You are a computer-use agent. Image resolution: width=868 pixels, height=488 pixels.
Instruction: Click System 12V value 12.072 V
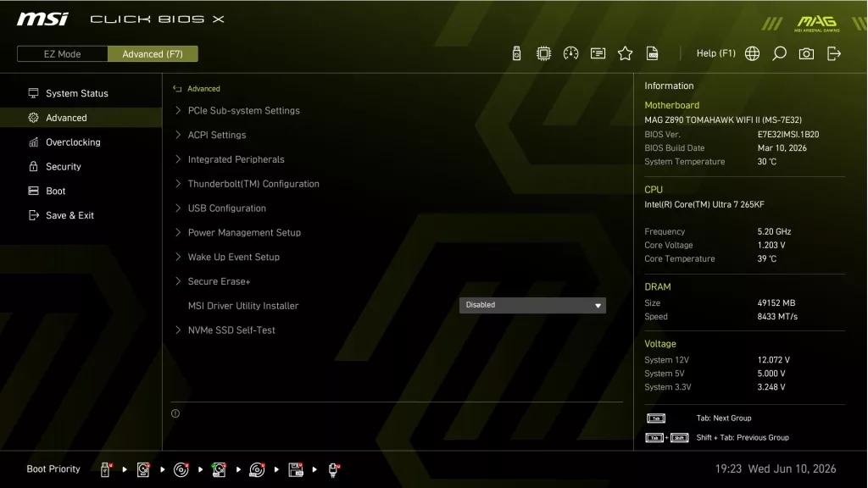point(773,359)
